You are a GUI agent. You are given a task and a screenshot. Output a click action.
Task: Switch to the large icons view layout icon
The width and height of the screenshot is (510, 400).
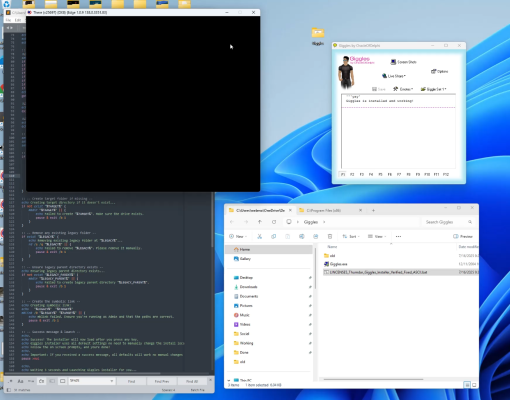474,385
